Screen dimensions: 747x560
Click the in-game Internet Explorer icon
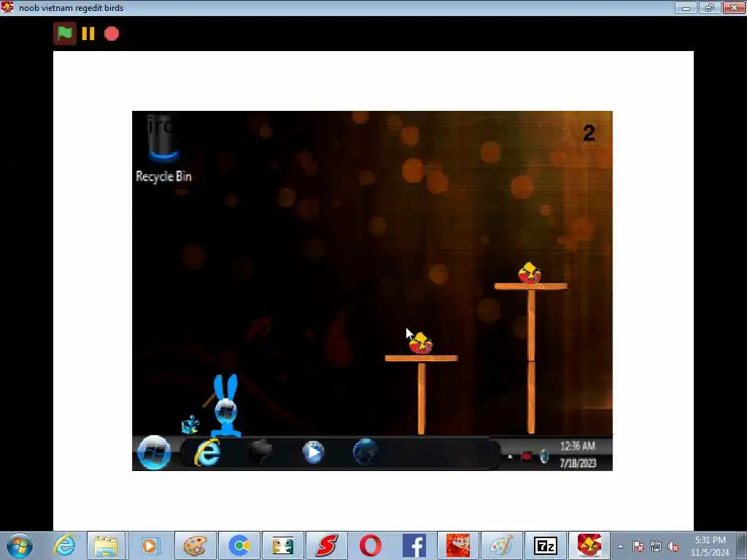pos(207,452)
